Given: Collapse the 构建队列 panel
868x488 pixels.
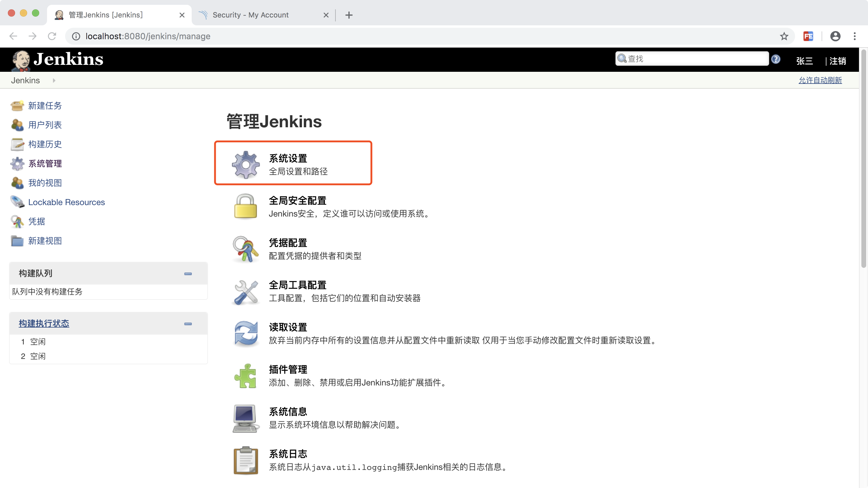Looking at the screenshot, I should 188,274.
